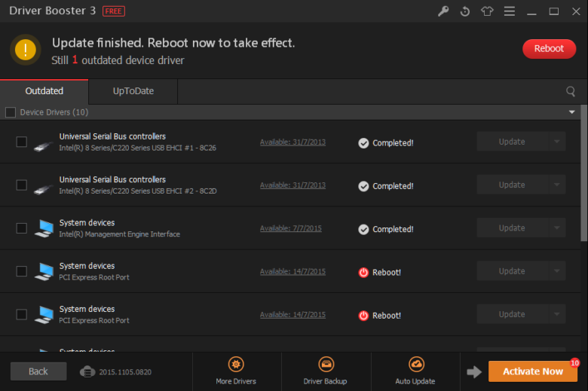
Task: Toggle the Device Drivers (10) select-all checkbox
Action: coord(11,112)
